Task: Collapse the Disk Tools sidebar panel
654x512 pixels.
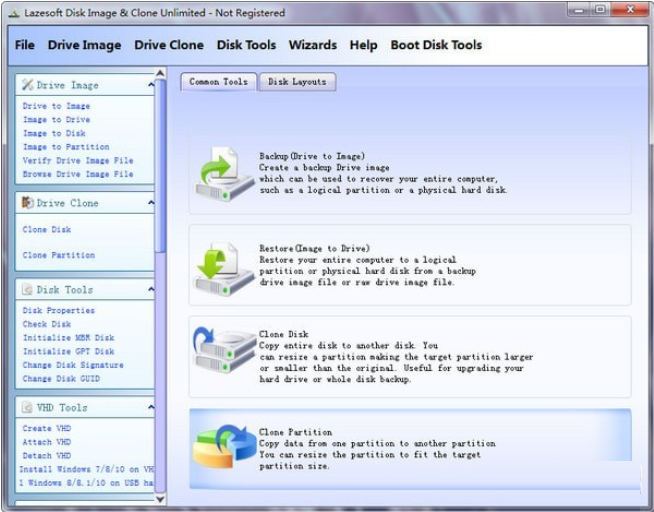Action: coord(151,289)
